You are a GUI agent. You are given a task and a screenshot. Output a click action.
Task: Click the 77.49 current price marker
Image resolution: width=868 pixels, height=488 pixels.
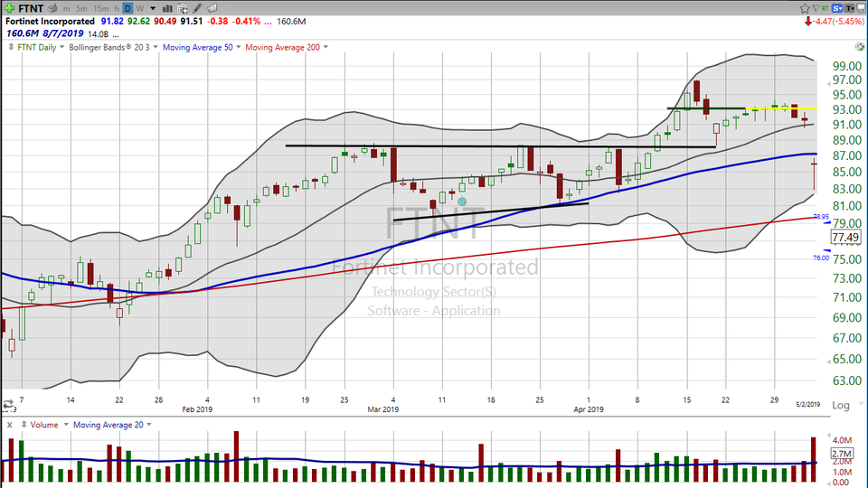point(846,238)
